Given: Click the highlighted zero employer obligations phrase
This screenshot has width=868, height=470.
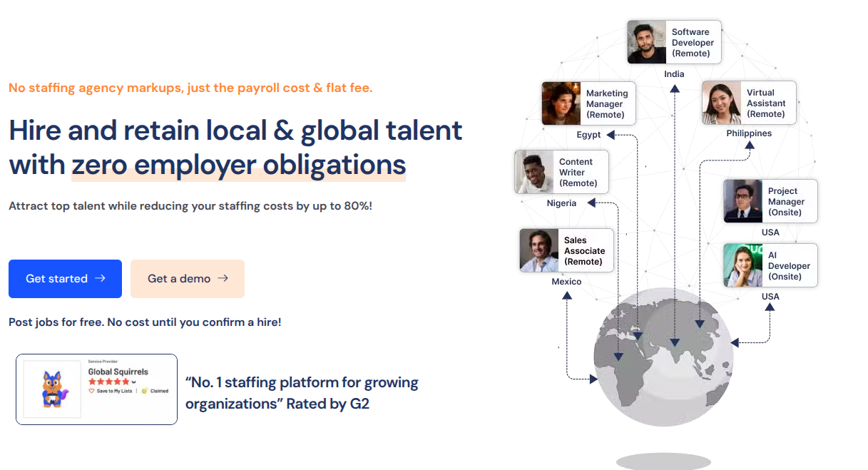Looking at the screenshot, I should [238, 165].
